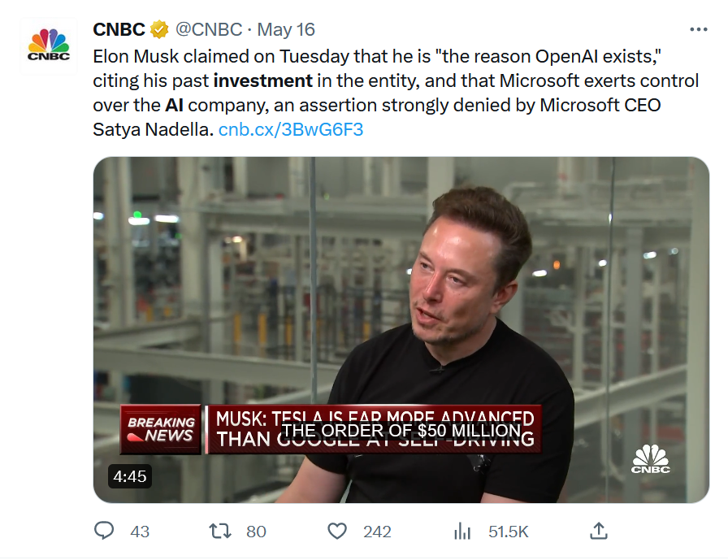Click the bold investment keyword
This screenshot has width=728, height=560.
[x=262, y=80]
